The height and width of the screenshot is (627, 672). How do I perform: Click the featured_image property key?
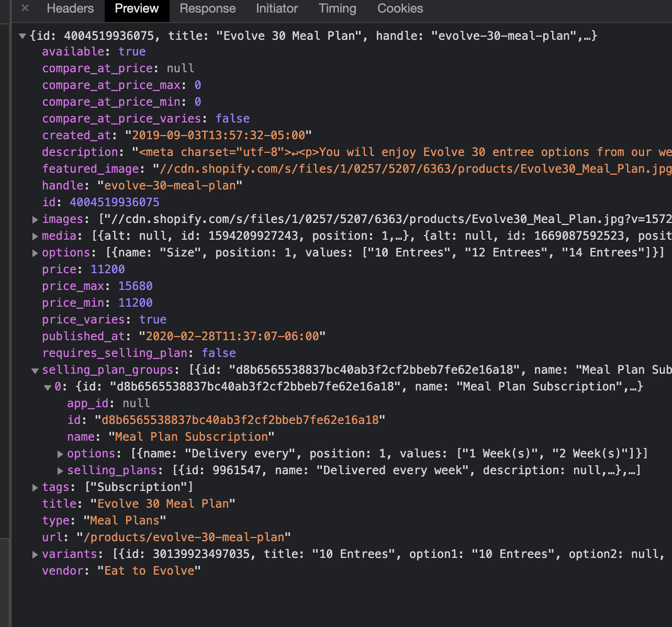tap(91, 169)
